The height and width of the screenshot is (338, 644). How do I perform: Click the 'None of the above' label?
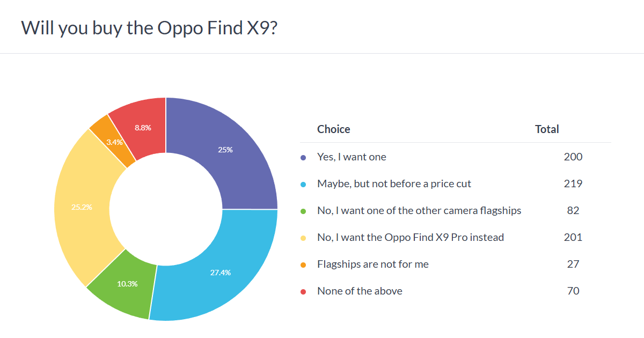[360, 291]
